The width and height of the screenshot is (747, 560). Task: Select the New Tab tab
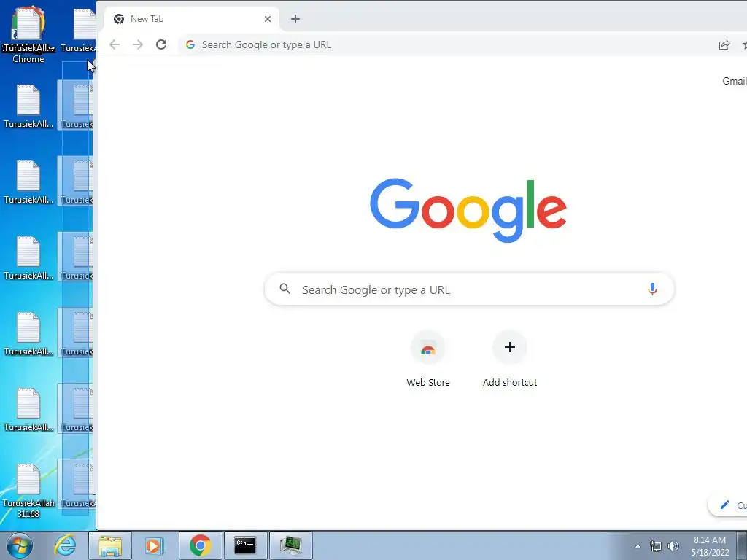192,19
